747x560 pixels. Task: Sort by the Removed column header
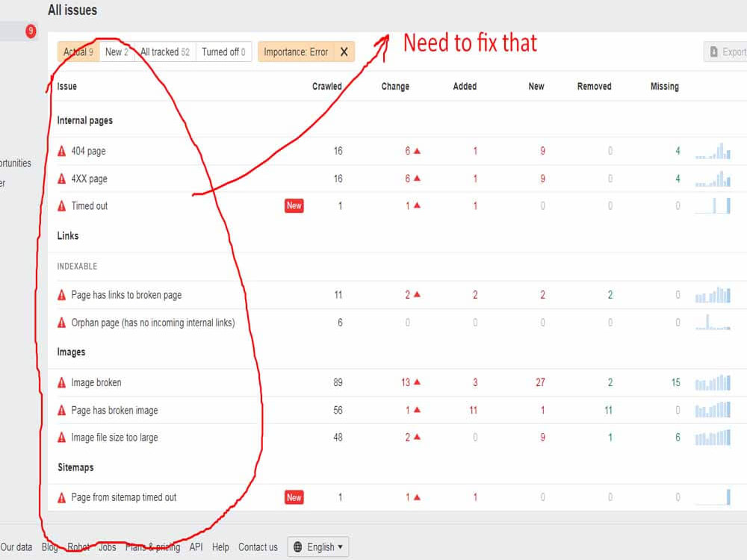point(594,86)
